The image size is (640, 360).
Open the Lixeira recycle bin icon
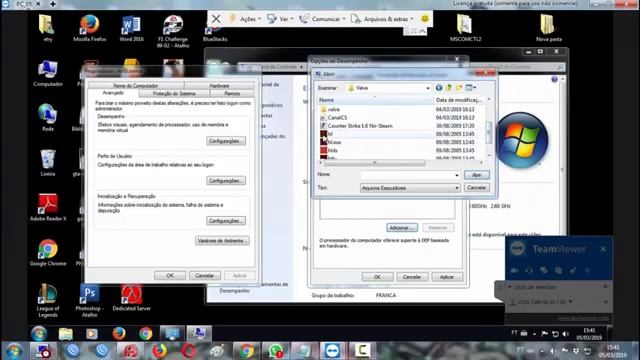[x=48, y=162]
